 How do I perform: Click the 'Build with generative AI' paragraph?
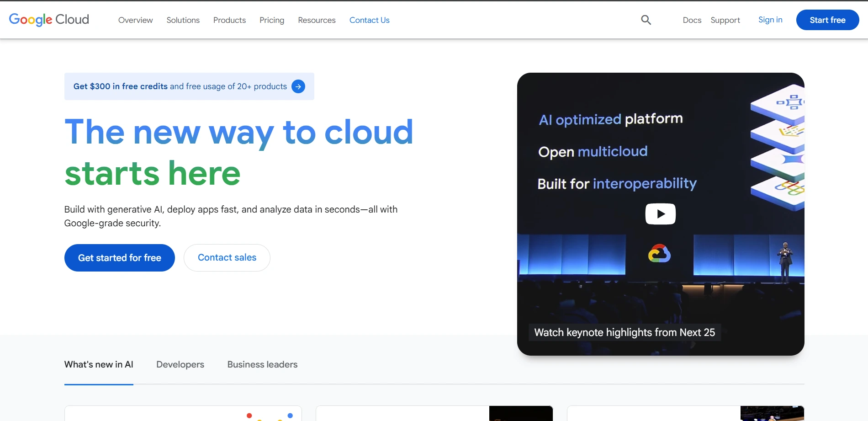pyautogui.click(x=231, y=216)
